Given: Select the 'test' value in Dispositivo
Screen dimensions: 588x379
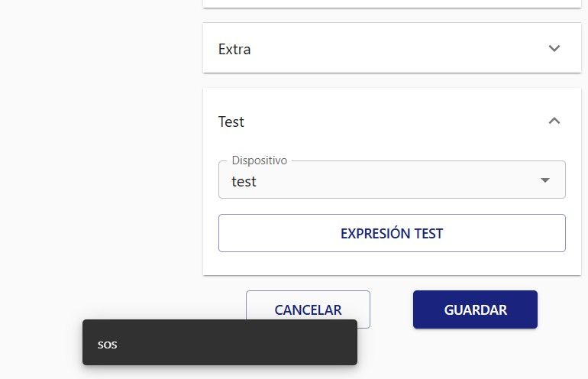Looking at the screenshot, I should (244, 182).
